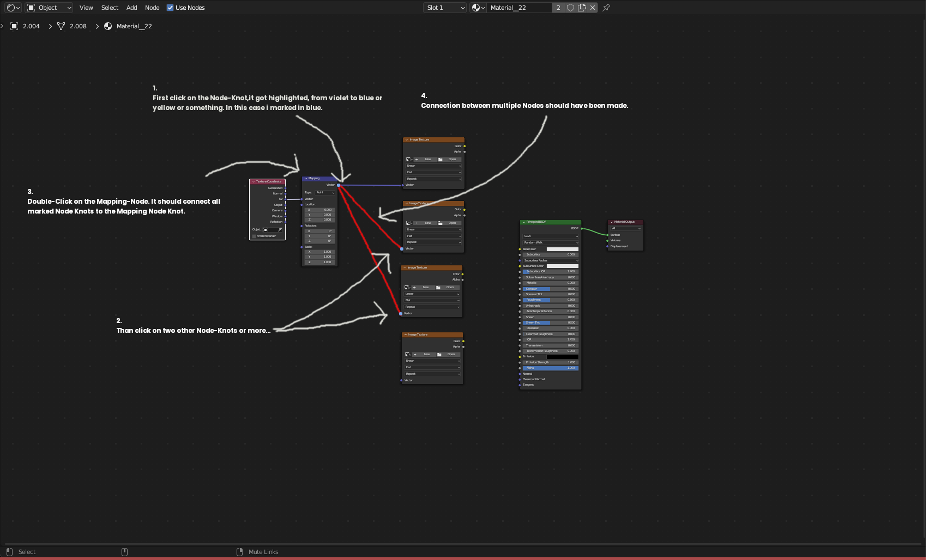This screenshot has height=560, width=929.
Task: Open the Slot 1 dropdown
Action: click(x=445, y=8)
